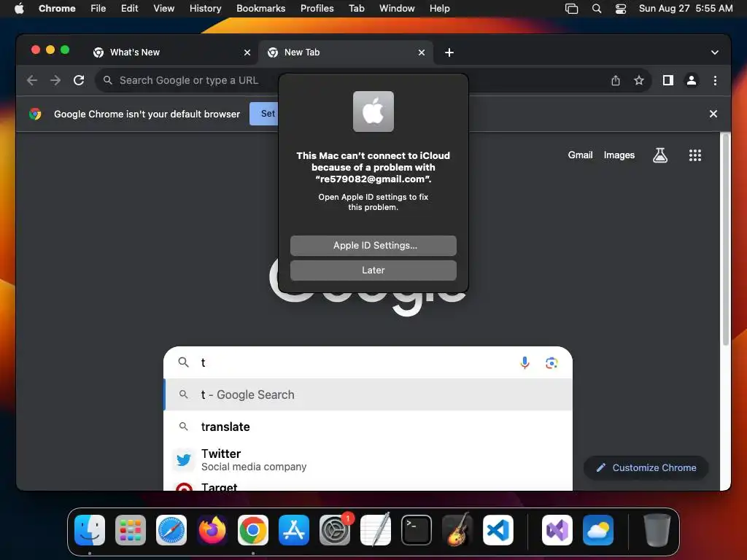Click the page vertical scrollbar
This screenshot has width=747, height=560.
click(x=726, y=239)
